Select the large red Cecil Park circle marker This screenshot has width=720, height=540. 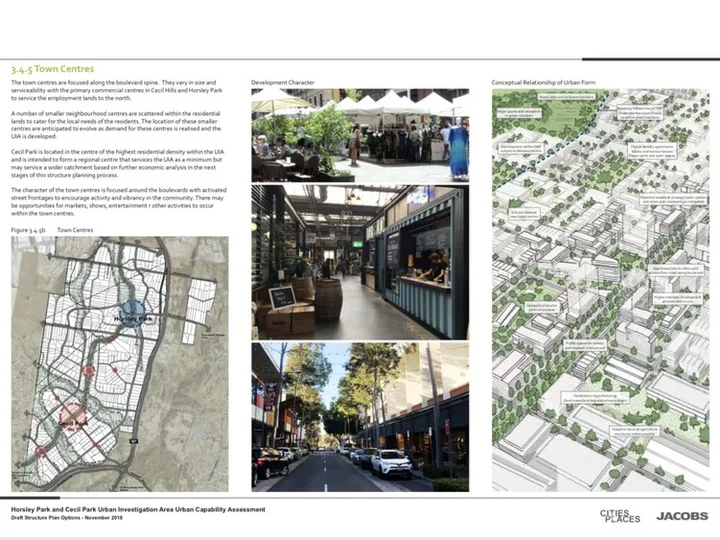click(x=73, y=417)
